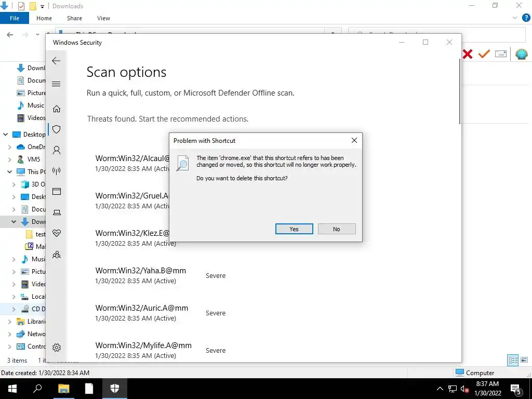Switch Explorer to large icons view
Image resolution: width=532 pixels, height=399 pixels.
pyautogui.click(x=524, y=360)
